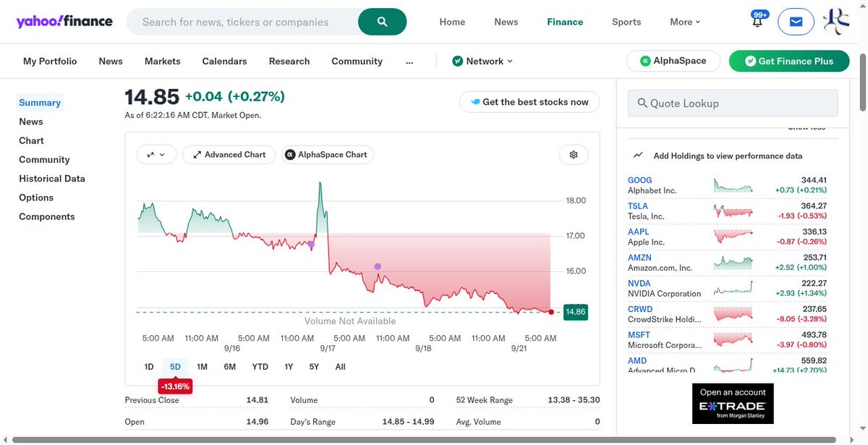Select the 1M chart range
868x445 pixels.
(202, 367)
